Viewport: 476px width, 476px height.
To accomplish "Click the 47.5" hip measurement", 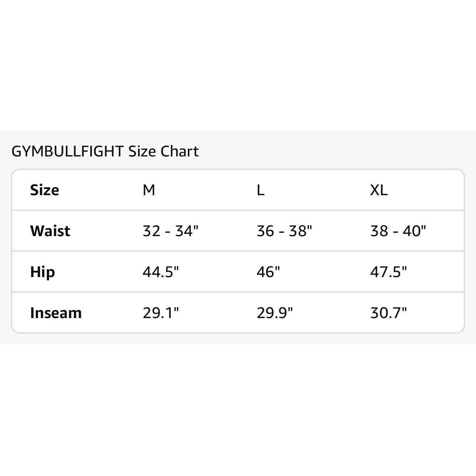I will click(x=389, y=272).
